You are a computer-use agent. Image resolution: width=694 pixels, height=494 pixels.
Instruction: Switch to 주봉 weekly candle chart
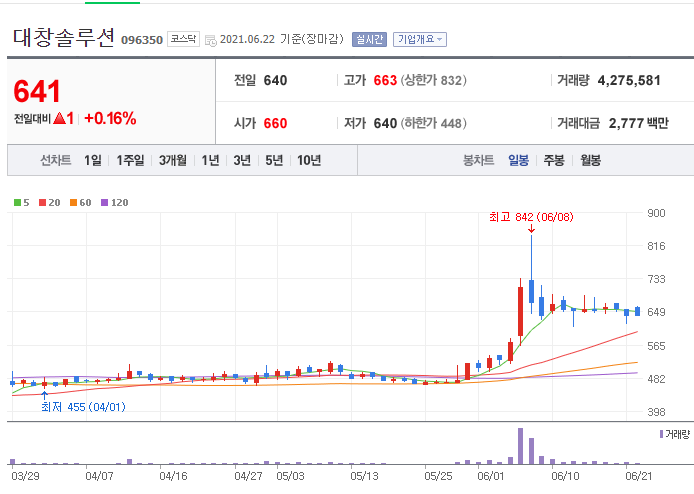[554, 160]
